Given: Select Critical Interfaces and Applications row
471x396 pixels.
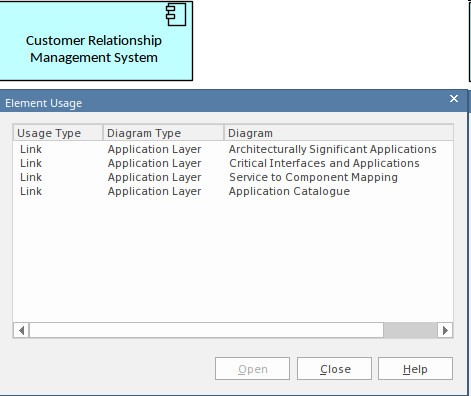Looking at the screenshot, I should tap(233, 163).
